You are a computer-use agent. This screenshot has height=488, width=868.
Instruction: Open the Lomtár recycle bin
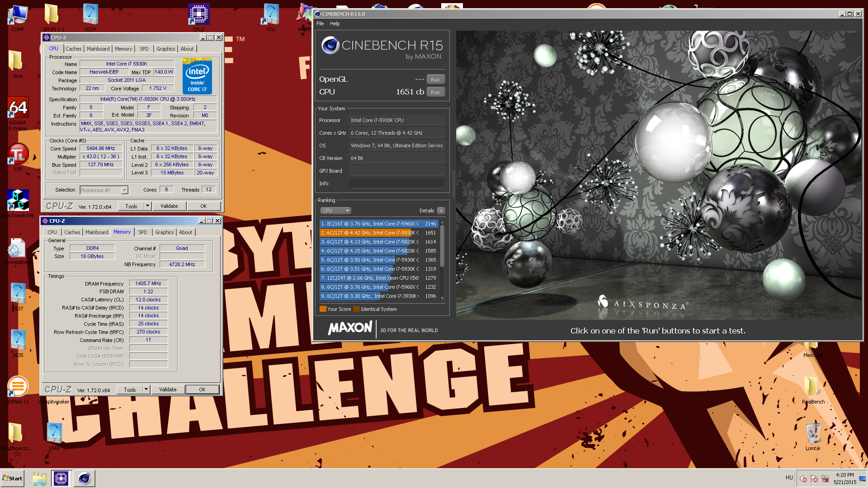(812, 436)
